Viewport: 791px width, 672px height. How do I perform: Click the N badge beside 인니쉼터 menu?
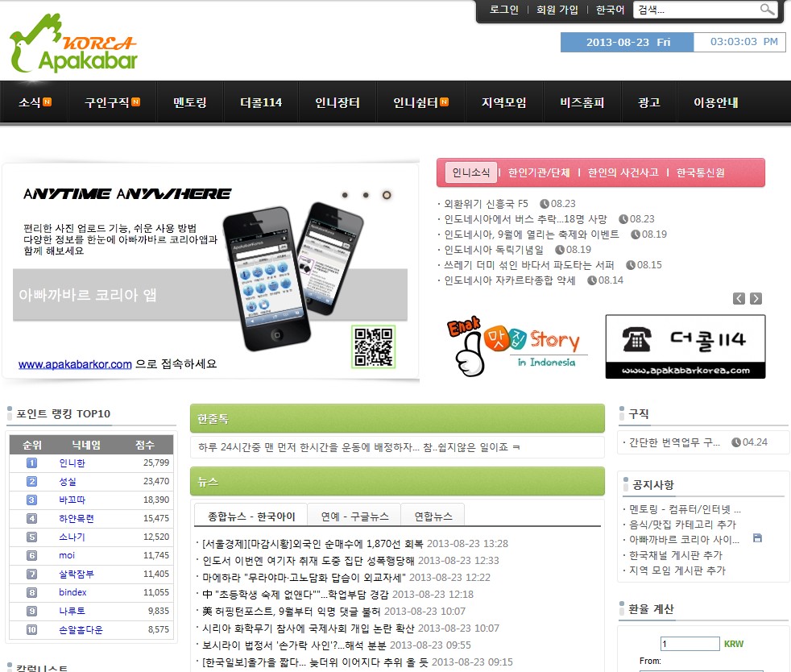444,102
